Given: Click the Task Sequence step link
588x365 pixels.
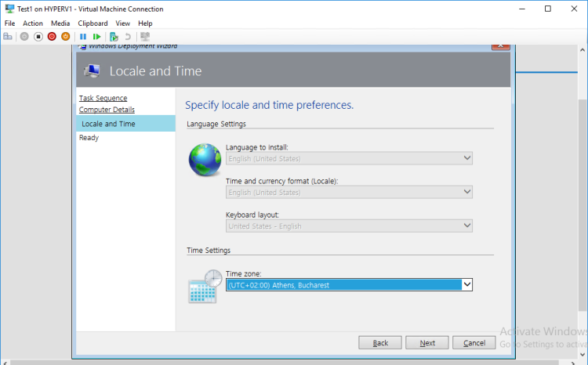Looking at the screenshot, I should click(x=103, y=98).
